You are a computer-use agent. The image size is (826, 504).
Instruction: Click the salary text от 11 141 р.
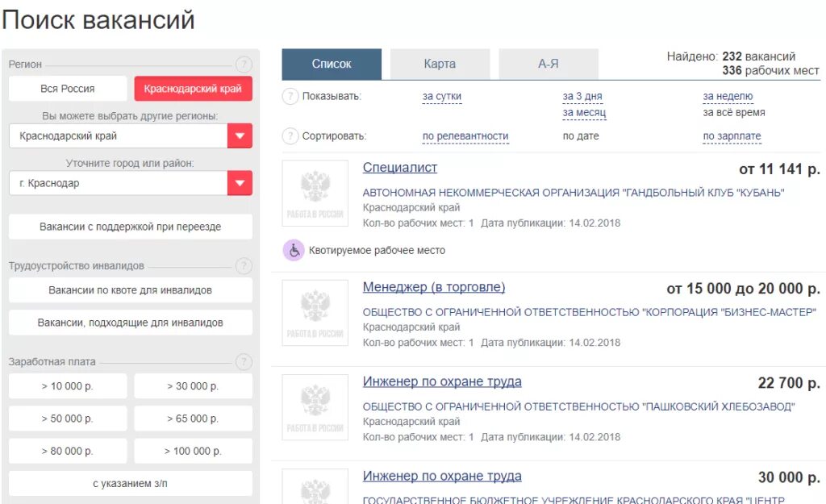point(780,169)
